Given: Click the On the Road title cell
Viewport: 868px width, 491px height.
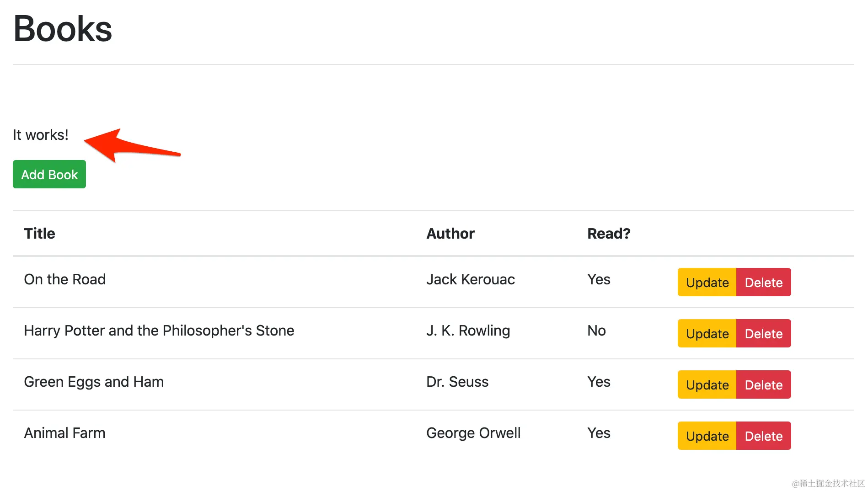Looking at the screenshot, I should (x=64, y=279).
